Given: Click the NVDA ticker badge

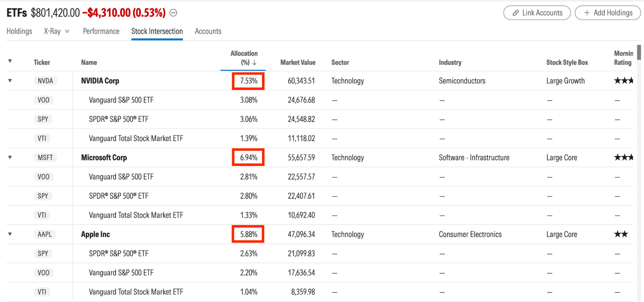Looking at the screenshot, I should (x=45, y=81).
